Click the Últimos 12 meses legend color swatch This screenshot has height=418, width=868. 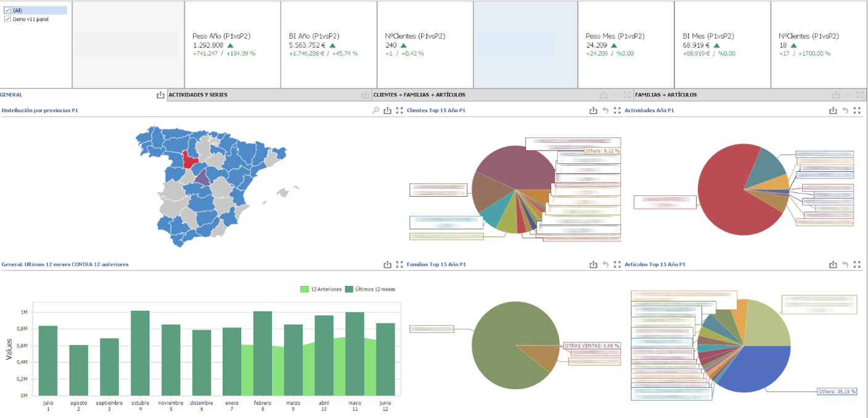[349, 289]
